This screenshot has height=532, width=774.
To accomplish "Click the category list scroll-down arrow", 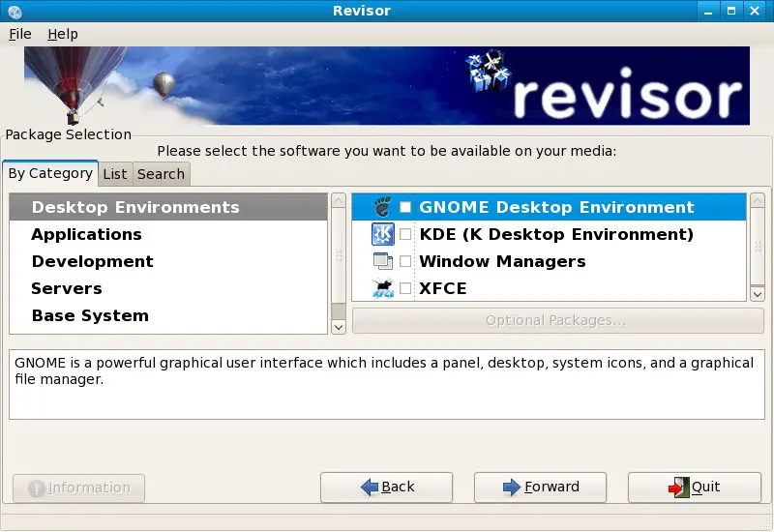I will point(339,327).
